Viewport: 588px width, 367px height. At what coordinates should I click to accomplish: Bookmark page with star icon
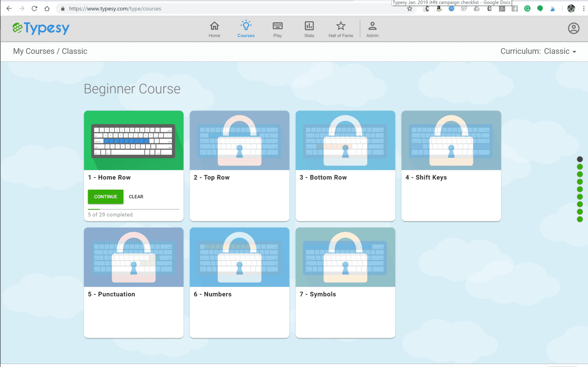(x=409, y=9)
